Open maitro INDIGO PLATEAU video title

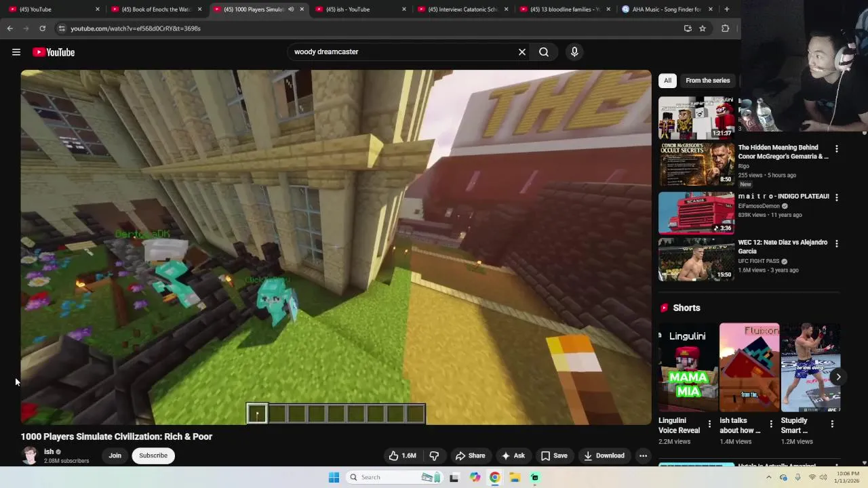[x=783, y=197]
